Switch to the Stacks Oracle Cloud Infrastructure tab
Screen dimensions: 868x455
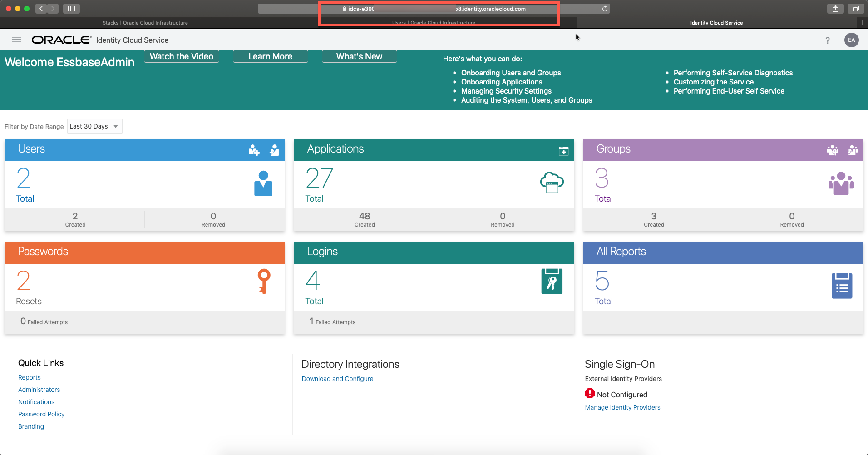145,23
